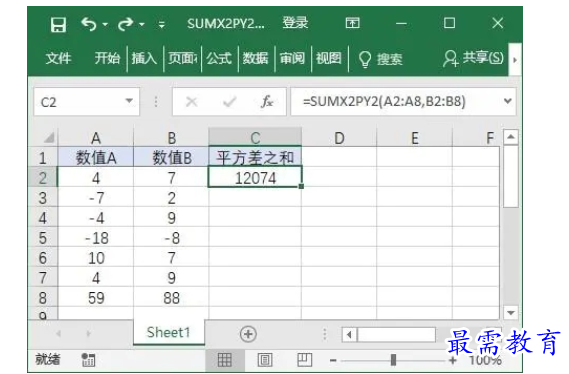Image resolution: width=569 pixels, height=374 pixels.
Task: Switch to the 插入 ribbon tab
Action: [144, 58]
